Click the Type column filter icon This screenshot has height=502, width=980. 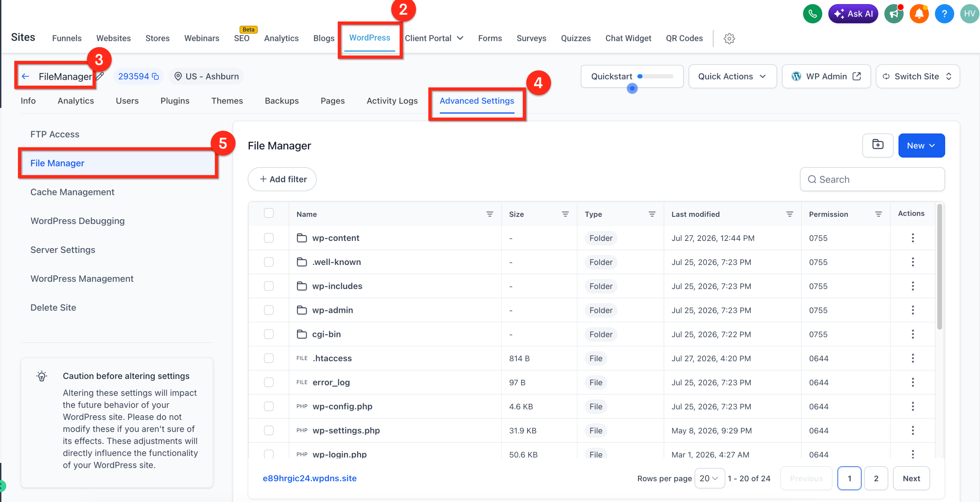point(652,214)
